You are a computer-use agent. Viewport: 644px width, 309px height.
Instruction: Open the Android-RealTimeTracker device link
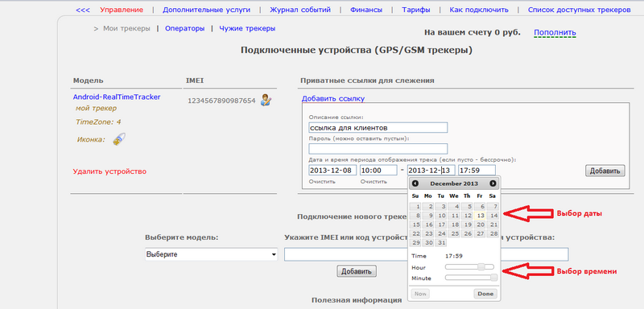(117, 97)
